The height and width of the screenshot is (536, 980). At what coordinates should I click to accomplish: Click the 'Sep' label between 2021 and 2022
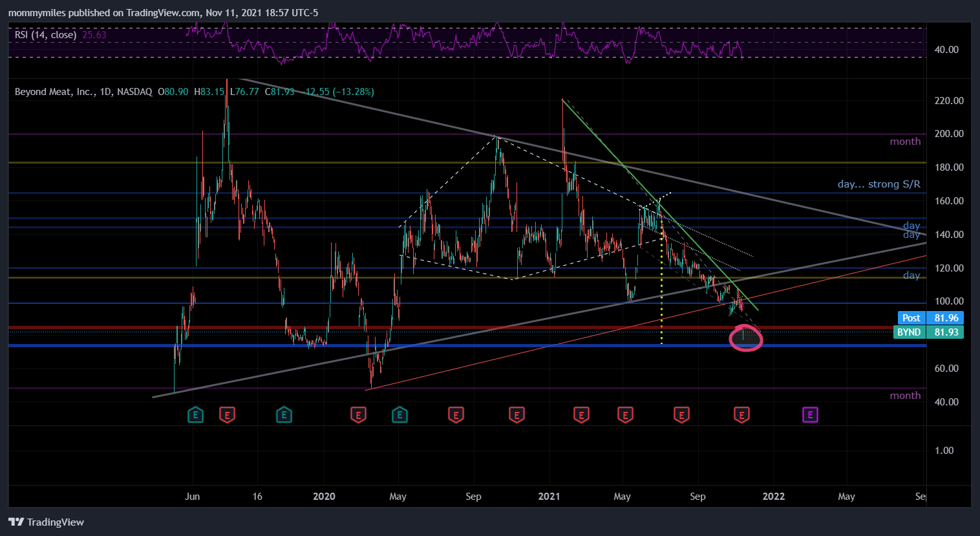pyautogui.click(x=698, y=497)
